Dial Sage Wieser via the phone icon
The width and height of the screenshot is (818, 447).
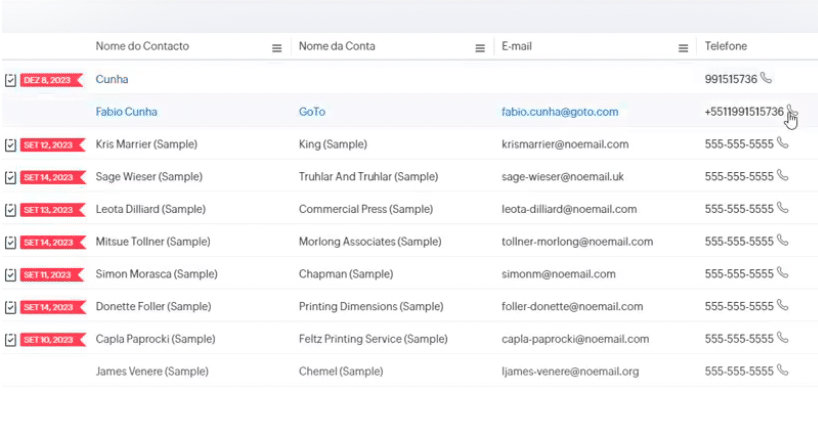point(783,176)
